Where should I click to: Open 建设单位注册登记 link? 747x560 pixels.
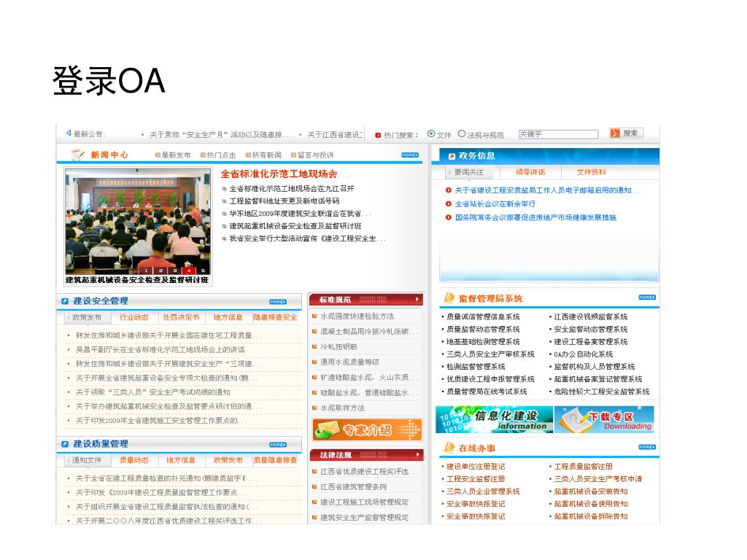476,467
